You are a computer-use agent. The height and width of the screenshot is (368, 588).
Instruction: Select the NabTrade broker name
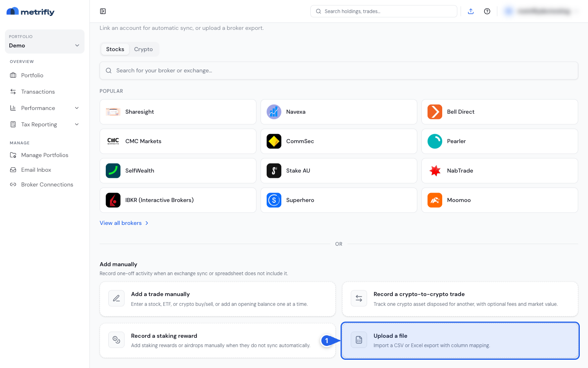pyautogui.click(x=460, y=171)
